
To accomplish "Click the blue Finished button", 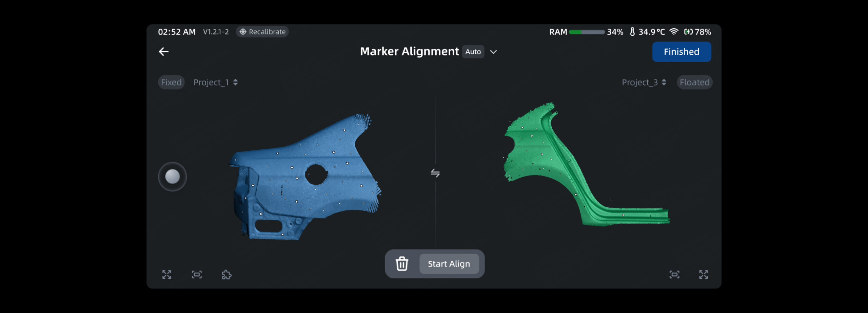I will pos(682,52).
